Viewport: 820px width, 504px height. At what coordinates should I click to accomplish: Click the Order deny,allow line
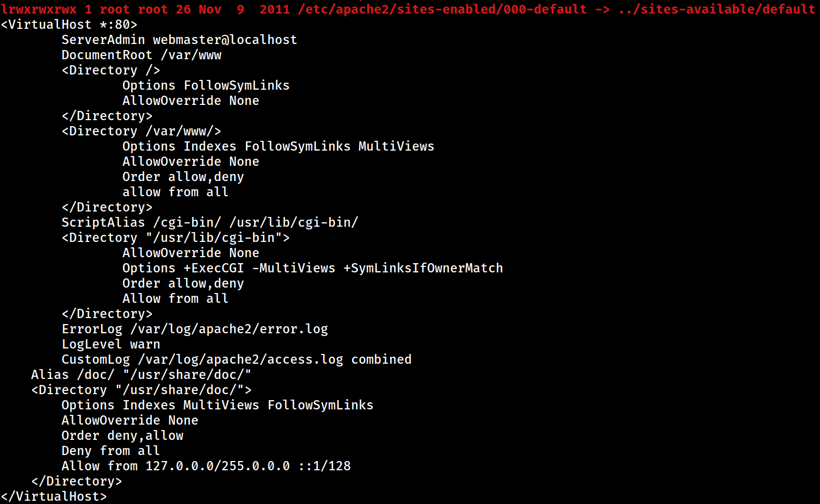click(x=122, y=435)
